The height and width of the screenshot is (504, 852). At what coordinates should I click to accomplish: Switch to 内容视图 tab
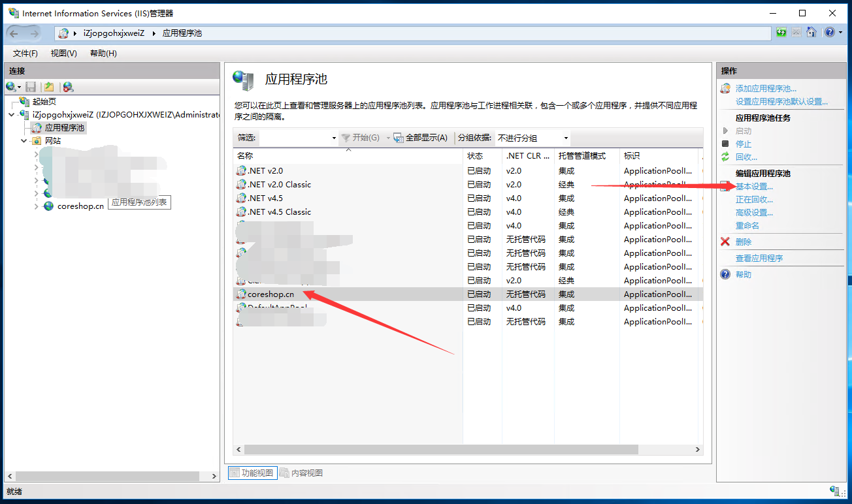[x=302, y=473]
